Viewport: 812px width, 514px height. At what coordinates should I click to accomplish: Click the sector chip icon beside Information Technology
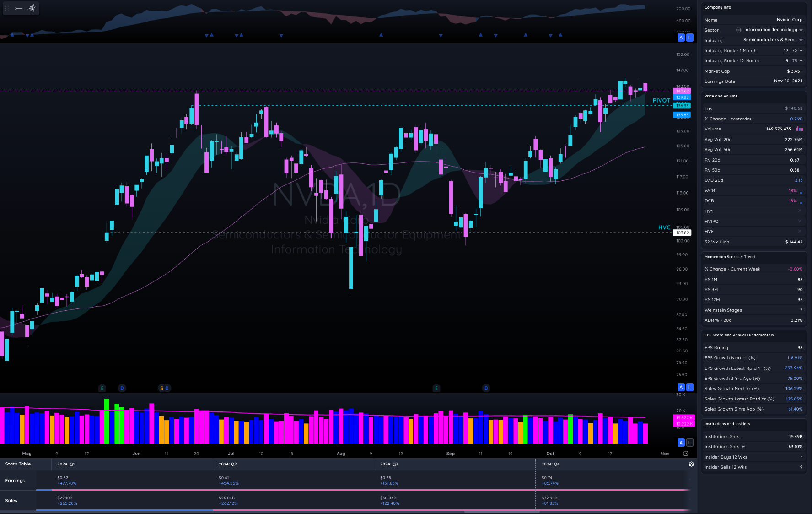coord(738,30)
